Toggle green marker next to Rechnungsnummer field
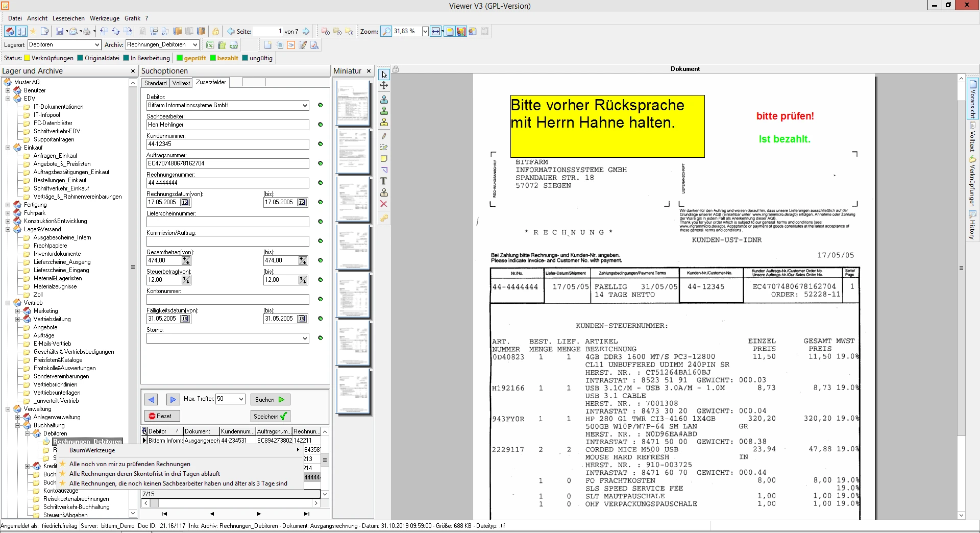Image resolution: width=980 pixels, height=533 pixels. tap(321, 183)
